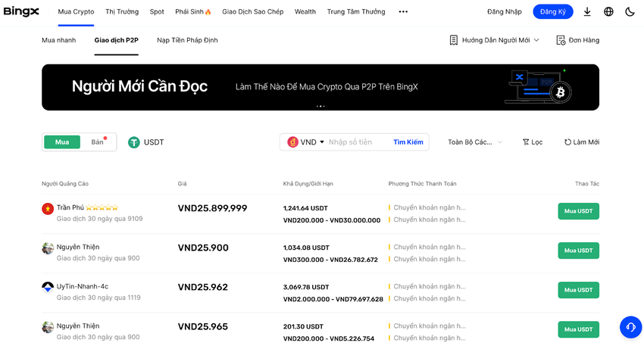
Task: Click Giao dịch 30 ngày qua 9109
Action: point(100,219)
